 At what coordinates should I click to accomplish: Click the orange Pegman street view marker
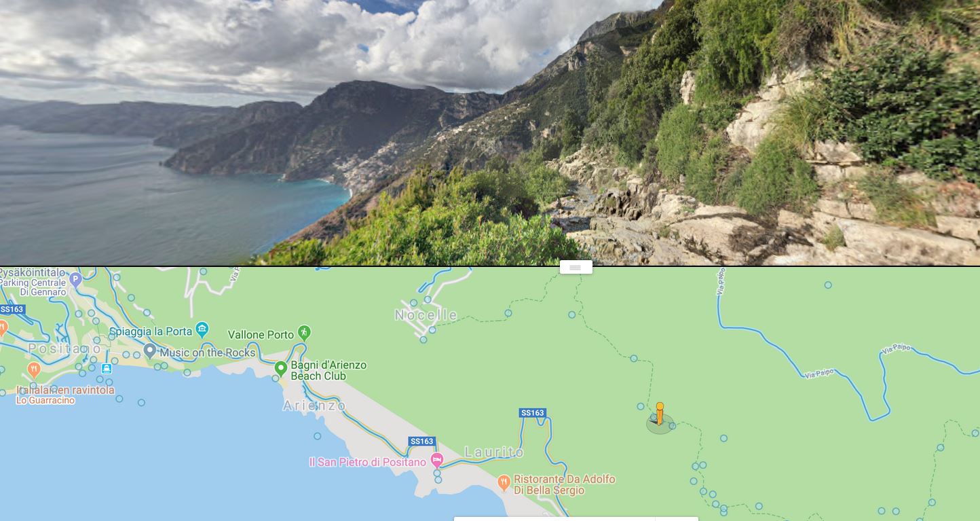660,414
